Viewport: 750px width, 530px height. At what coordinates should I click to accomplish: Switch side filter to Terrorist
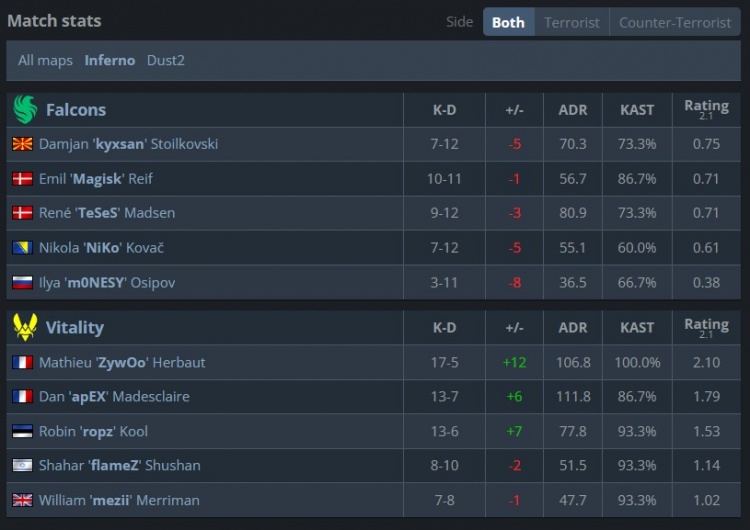coord(572,22)
